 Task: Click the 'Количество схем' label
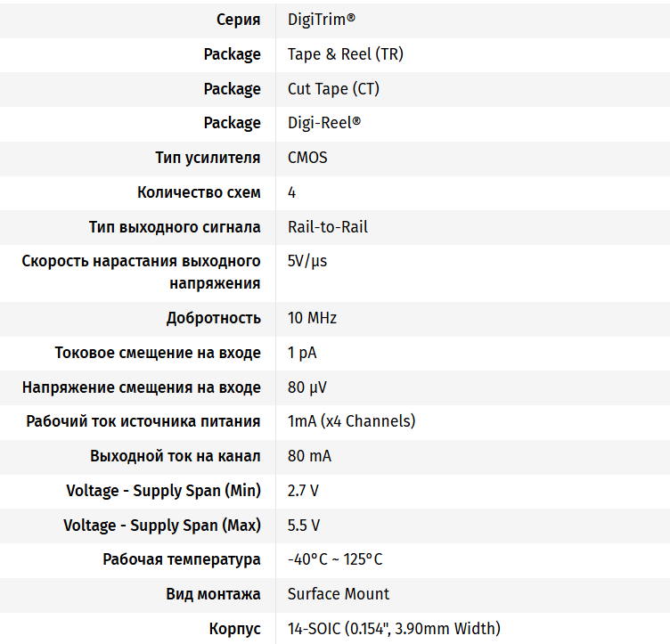coord(199,192)
